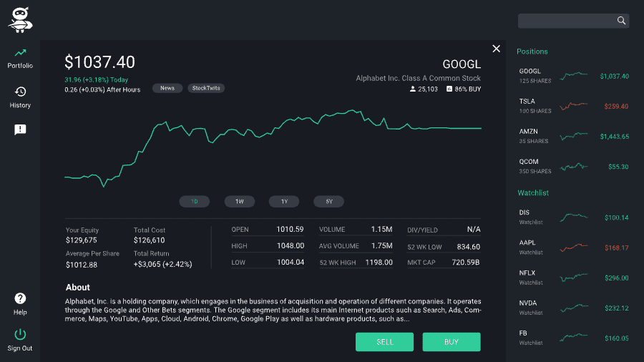Select the 5Y chart range
This screenshot has width=644, height=362.
point(329,202)
